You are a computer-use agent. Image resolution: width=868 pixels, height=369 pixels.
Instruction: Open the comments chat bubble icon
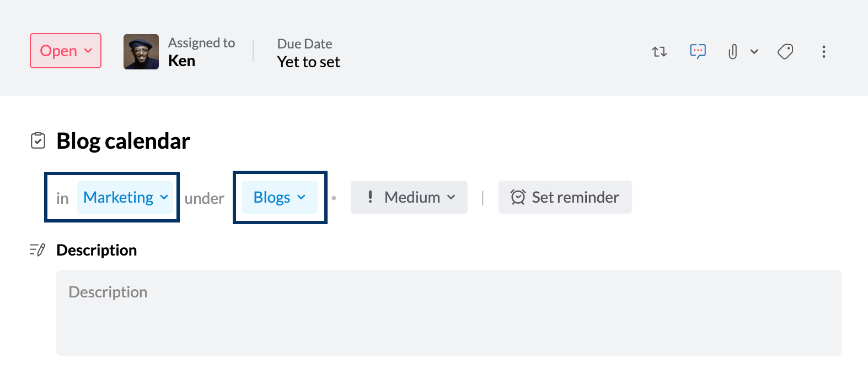click(698, 51)
